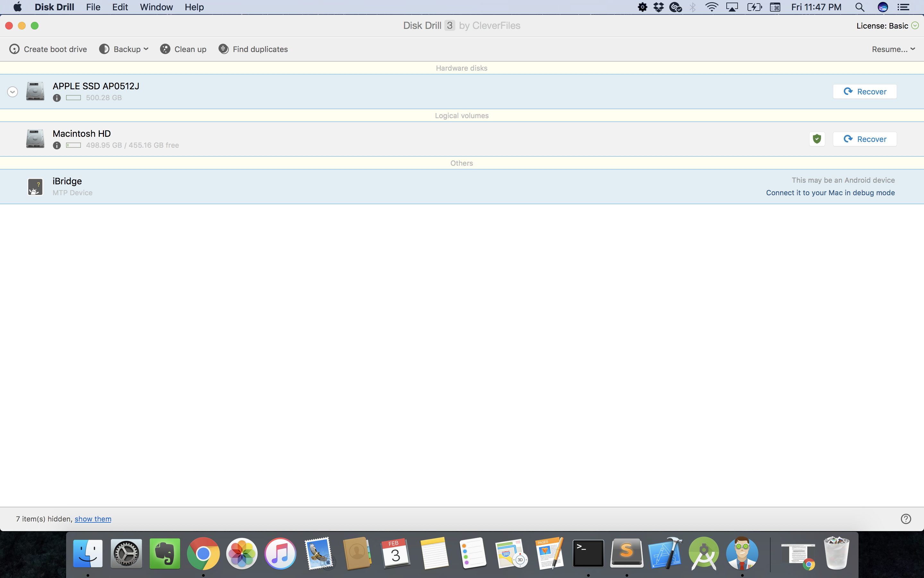This screenshot has width=924, height=578.
Task: Select the APPLE SSD AP0512J drive icon
Action: [x=35, y=91]
